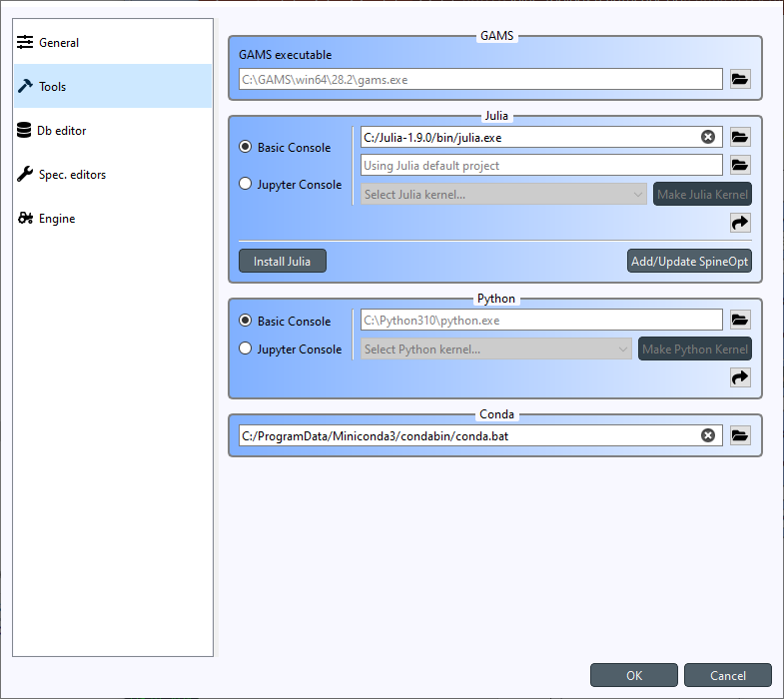
Task: Click the Conda executable path field
Action: pos(480,435)
